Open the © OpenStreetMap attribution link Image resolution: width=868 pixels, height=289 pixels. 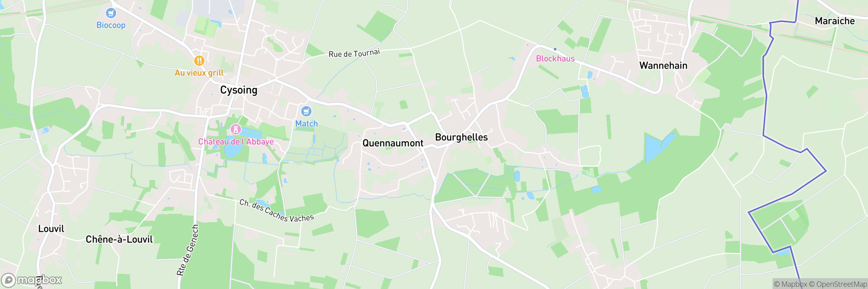click(x=838, y=284)
